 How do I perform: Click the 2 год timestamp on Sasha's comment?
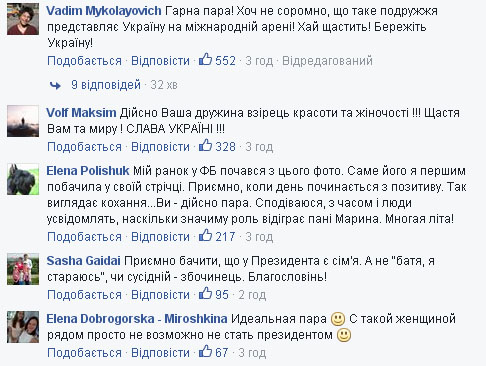pos(252,295)
